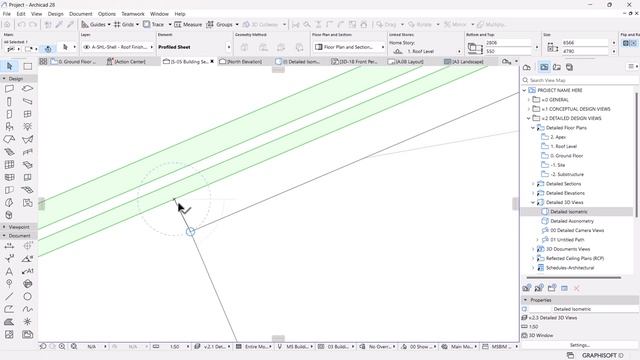Select the Curtain Wall tool

click(x=9, y=164)
